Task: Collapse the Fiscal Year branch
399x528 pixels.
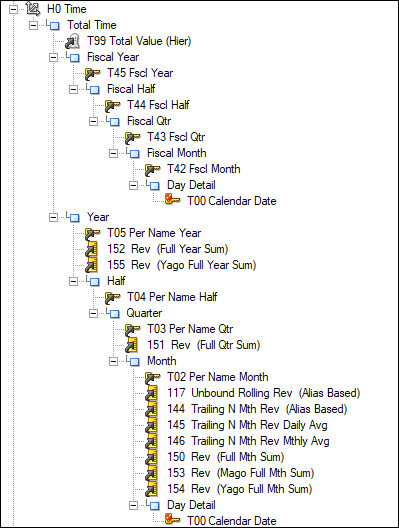Action: point(53,57)
